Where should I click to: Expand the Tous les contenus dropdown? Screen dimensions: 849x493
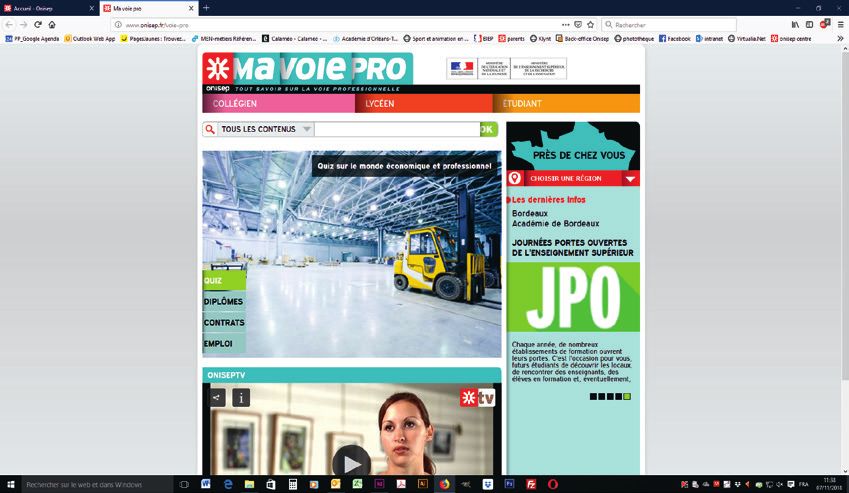(306, 129)
